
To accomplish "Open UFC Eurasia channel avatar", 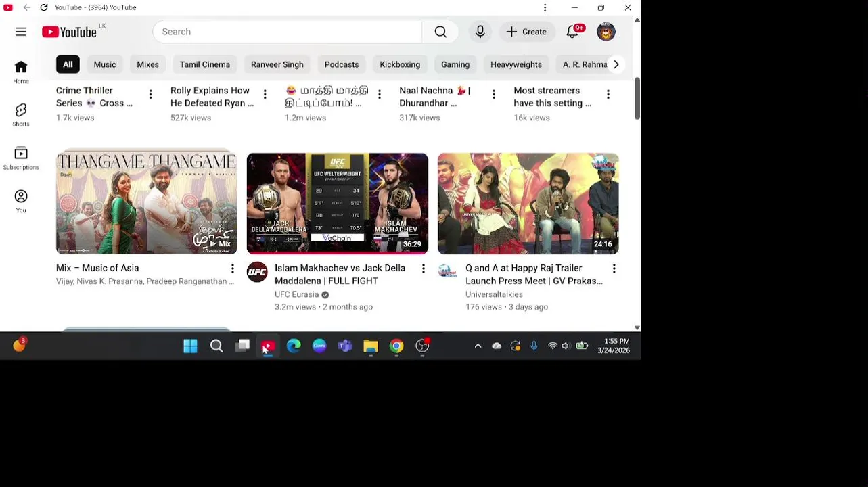I will coord(257,272).
